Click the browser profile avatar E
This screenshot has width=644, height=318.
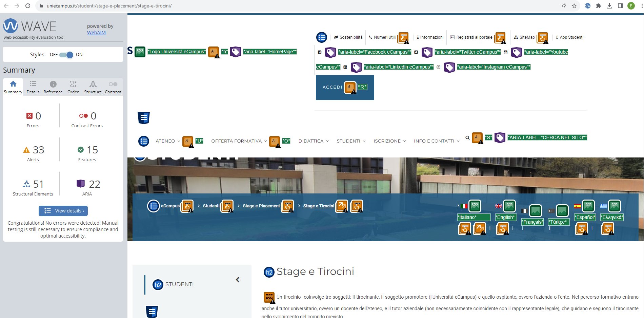pyautogui.click(x=631, y=6)
